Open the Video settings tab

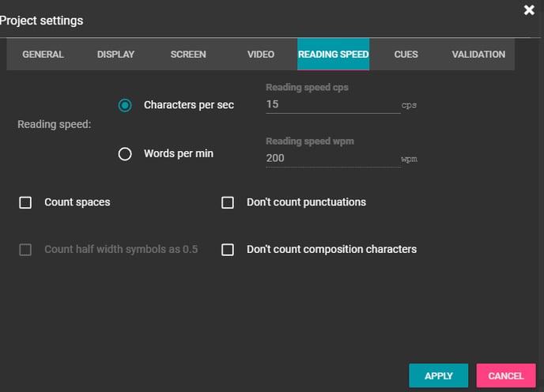pos(260,55)
